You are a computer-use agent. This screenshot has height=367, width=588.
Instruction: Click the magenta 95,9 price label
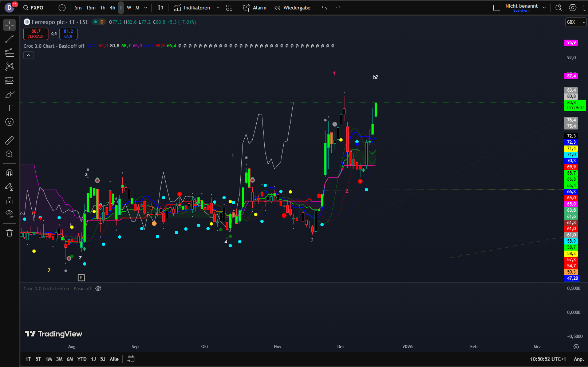point(571,43)
